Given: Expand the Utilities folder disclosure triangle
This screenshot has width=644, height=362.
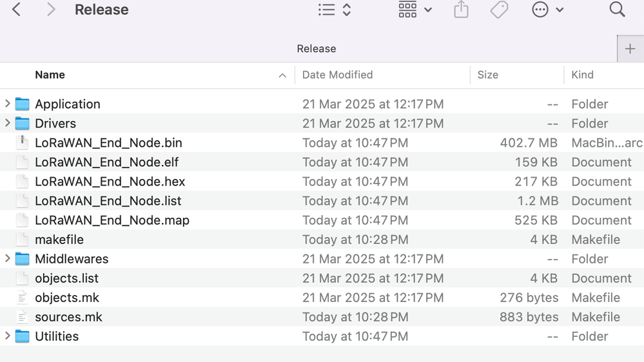Looking at the screenshot, I should point(8,336).
